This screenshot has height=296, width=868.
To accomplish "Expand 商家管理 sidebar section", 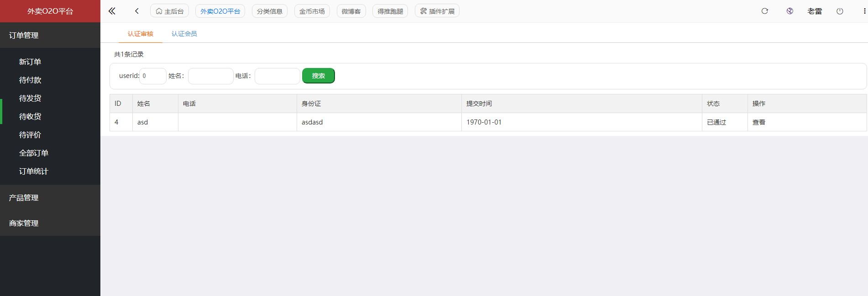I will [x=24, y=223].
